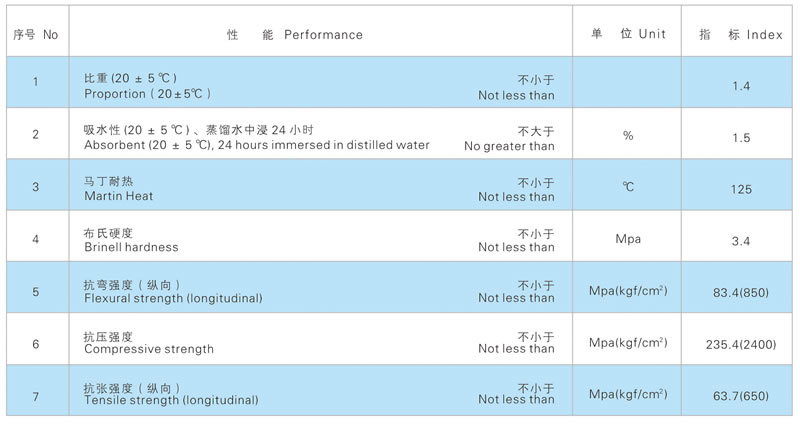The width and height of the screenshot is (800, 427).
Task: Click the No greater than condition
Action: tap(509, 146)
